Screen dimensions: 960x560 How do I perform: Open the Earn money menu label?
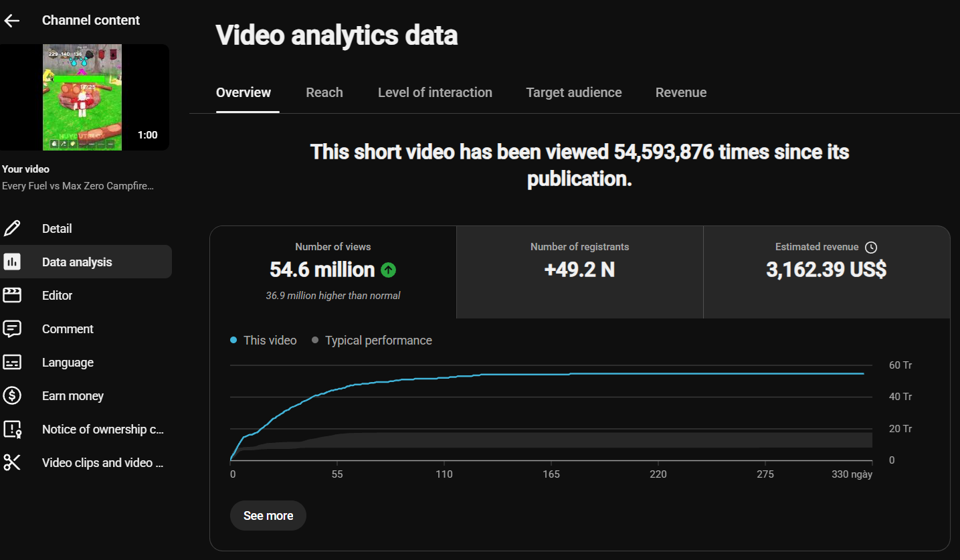(x=73, y=395)
